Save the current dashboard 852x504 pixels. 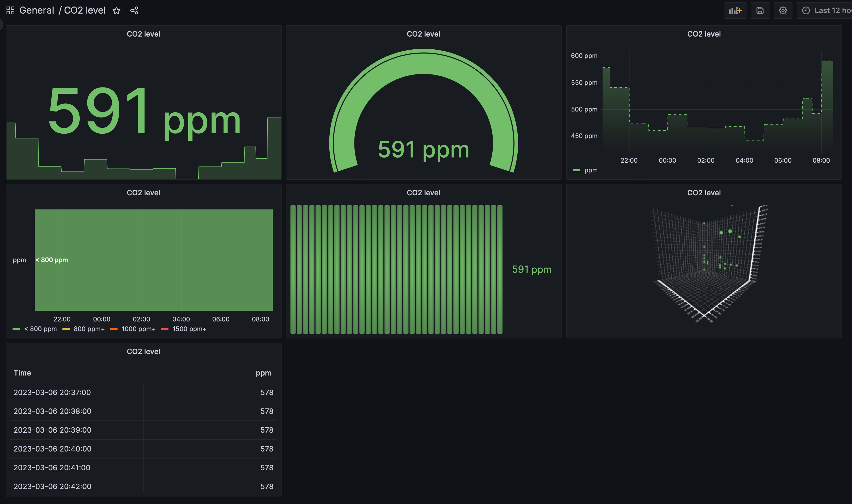tap(760, 10)
